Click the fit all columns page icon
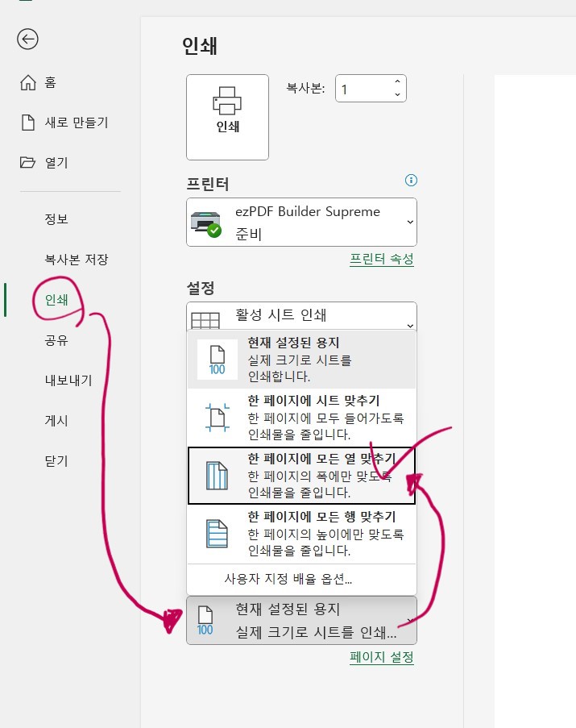Viewport: 576px width, 728px height. click(x=217, y=476)
